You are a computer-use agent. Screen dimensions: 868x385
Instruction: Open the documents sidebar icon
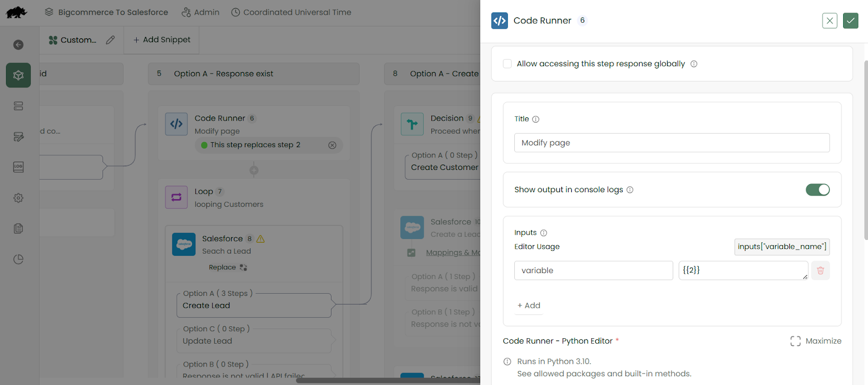[x=18, y=229]
